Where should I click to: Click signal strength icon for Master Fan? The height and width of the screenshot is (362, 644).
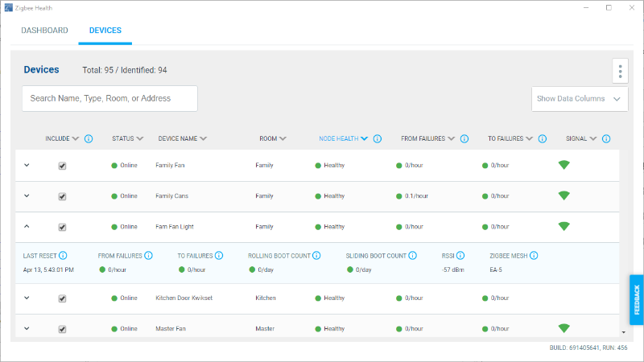point(564,328)
